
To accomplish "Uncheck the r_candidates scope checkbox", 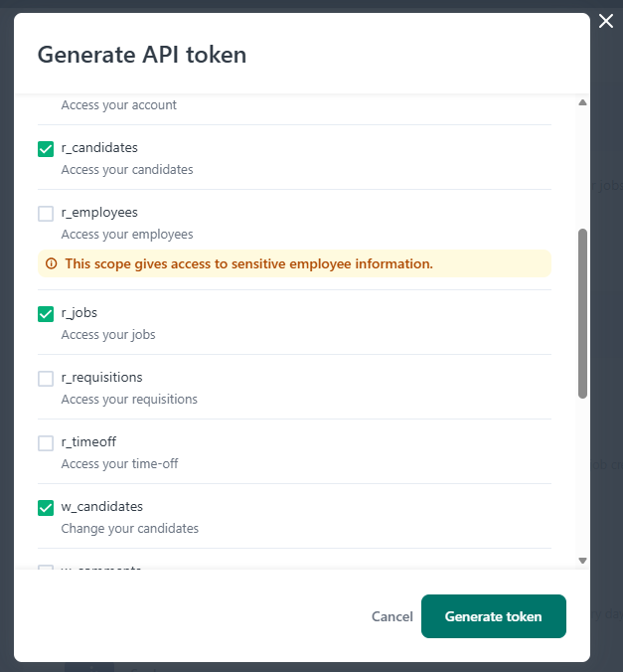I will 46,149.
